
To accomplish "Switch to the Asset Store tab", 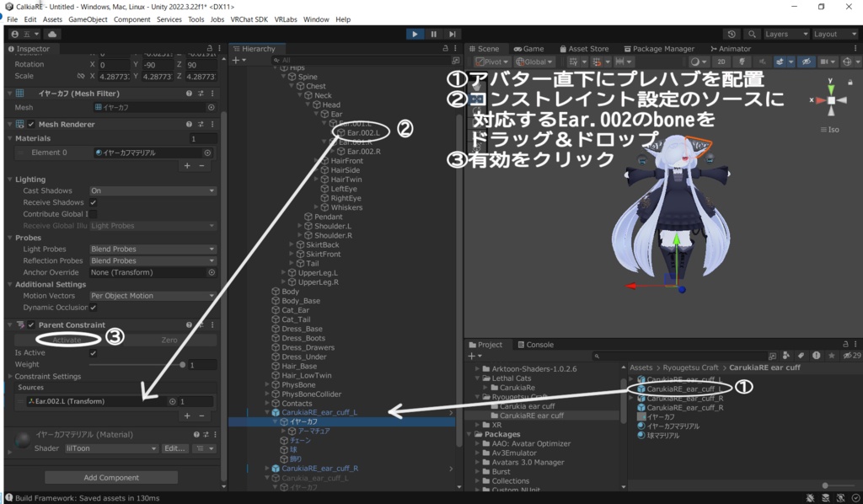I will click(x=584, y=48).
